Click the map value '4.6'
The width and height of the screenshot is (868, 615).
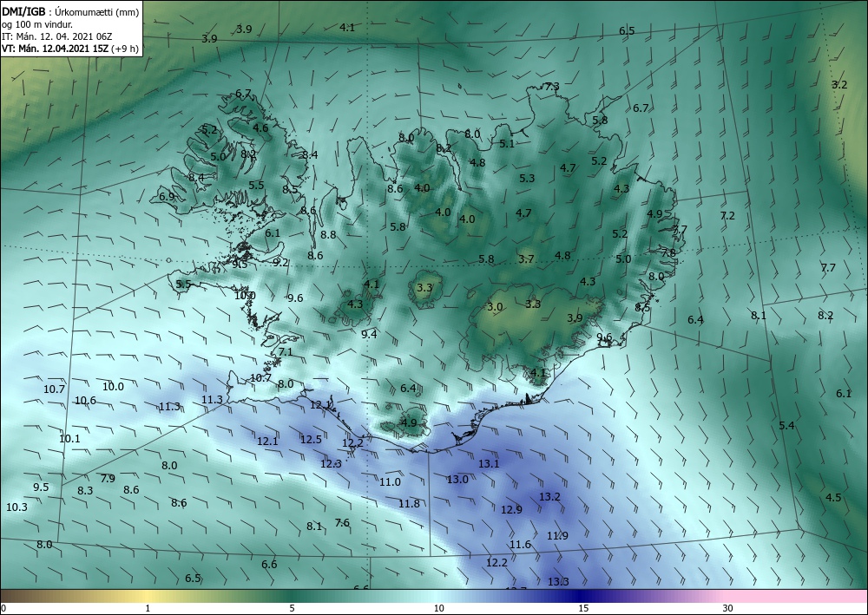260,128
